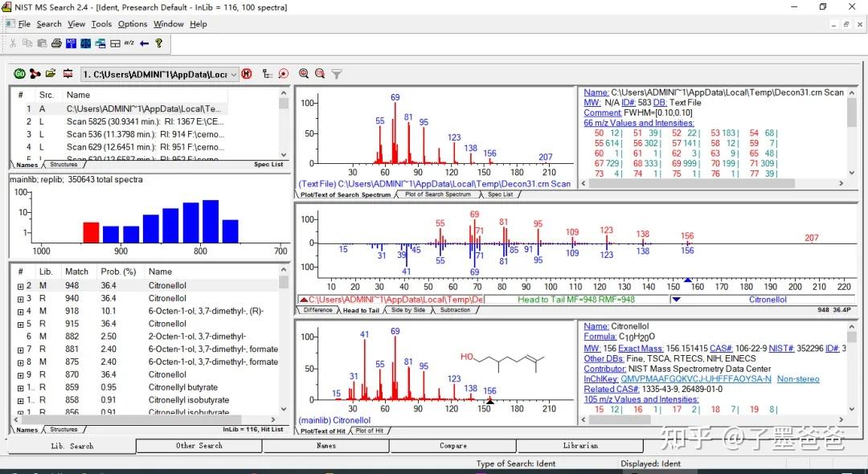This screenshot has width=868, height=474.
Task: Expand the Citronellyl butyrate hit row
Action: (x=20, y=388)
